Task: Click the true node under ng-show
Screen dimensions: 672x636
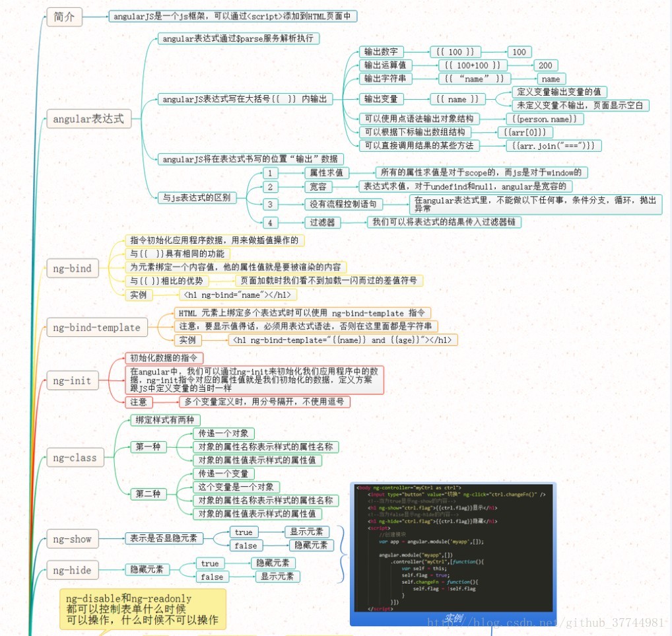Action: click(244, 532)
